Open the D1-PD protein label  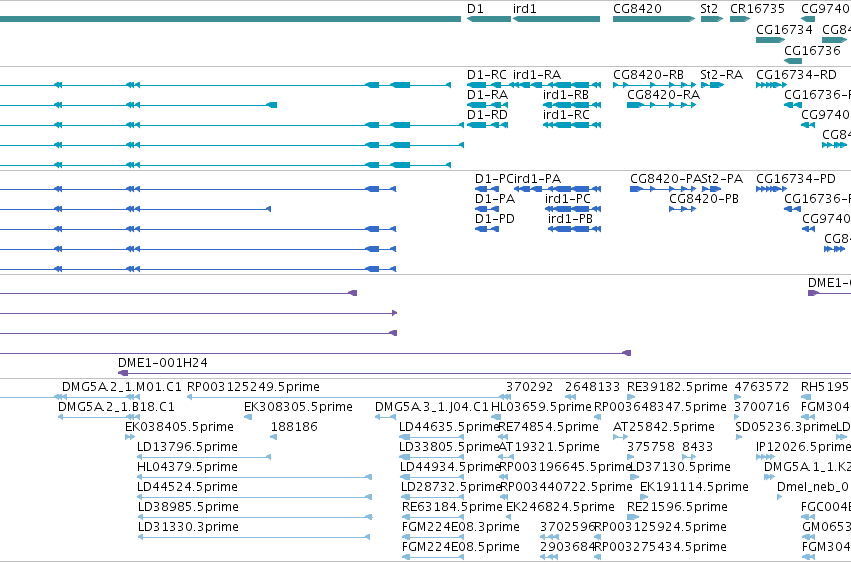[x=494, y=219]
